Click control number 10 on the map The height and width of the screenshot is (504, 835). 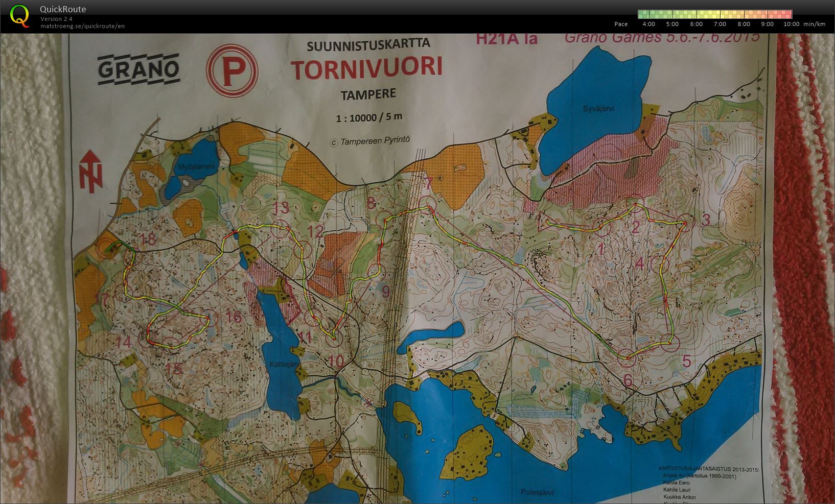click(335, 361)
